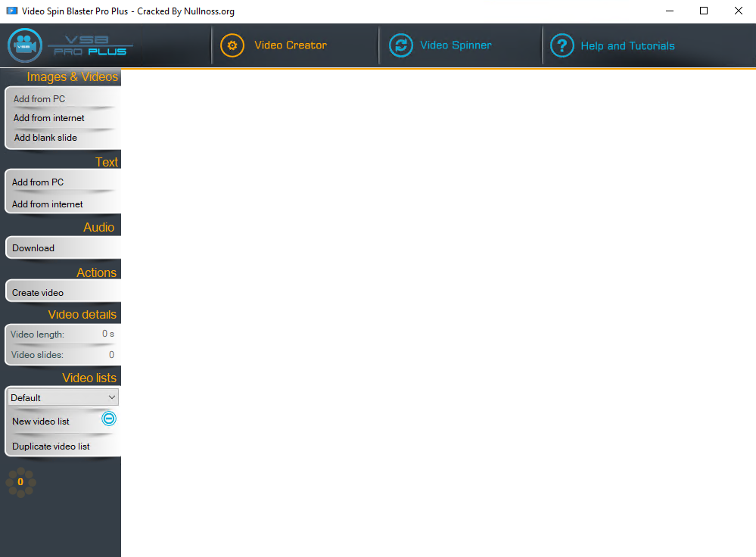Click the VSB Pro Plus logo text
756x557 pixels.
click(90, 45)
